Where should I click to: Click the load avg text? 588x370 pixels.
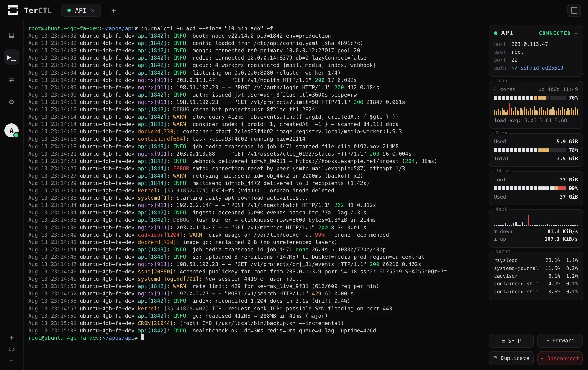530,120
